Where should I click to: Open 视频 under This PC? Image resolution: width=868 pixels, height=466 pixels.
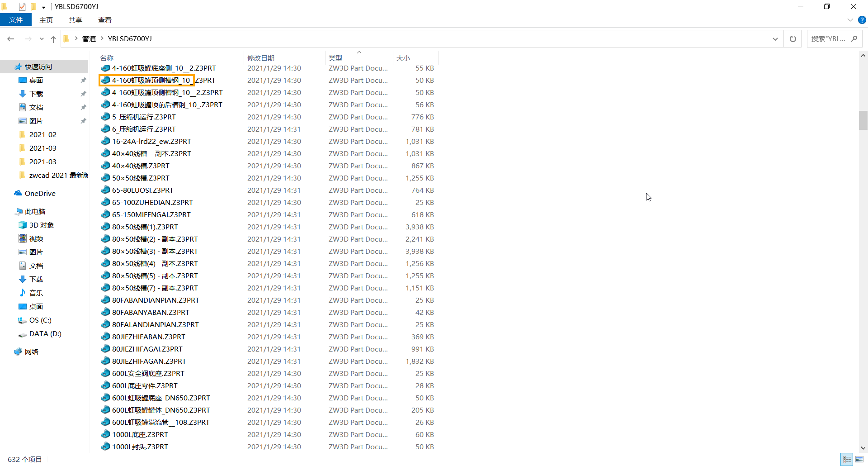[36, 238]
